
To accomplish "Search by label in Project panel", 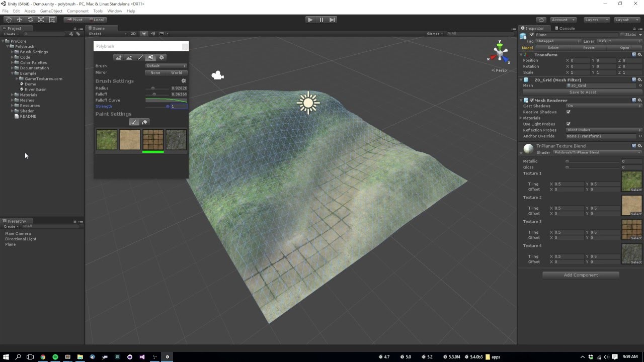I will [x=78, y=34].
